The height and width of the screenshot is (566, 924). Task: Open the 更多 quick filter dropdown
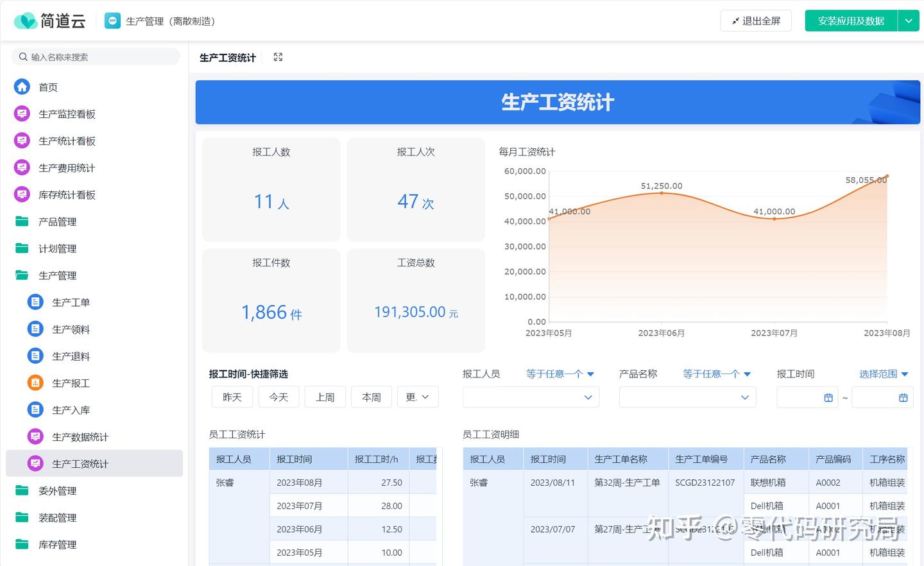[x=418, y=397]
